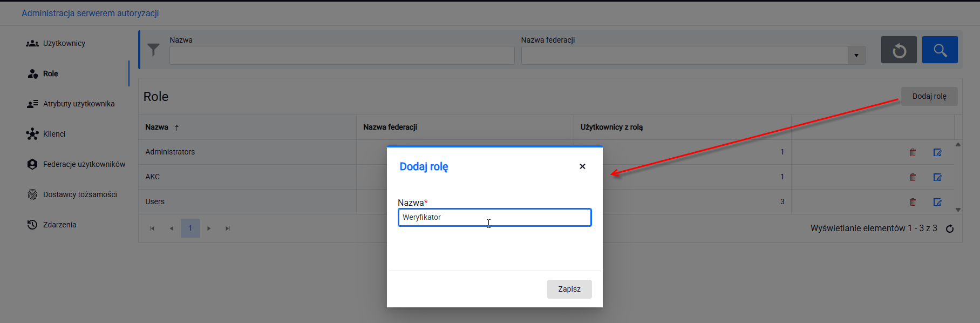Viewport: 980px width, 323px height.
Task: Open Zdarzenia in the sidebar
Action: click(x=59, y=225)
